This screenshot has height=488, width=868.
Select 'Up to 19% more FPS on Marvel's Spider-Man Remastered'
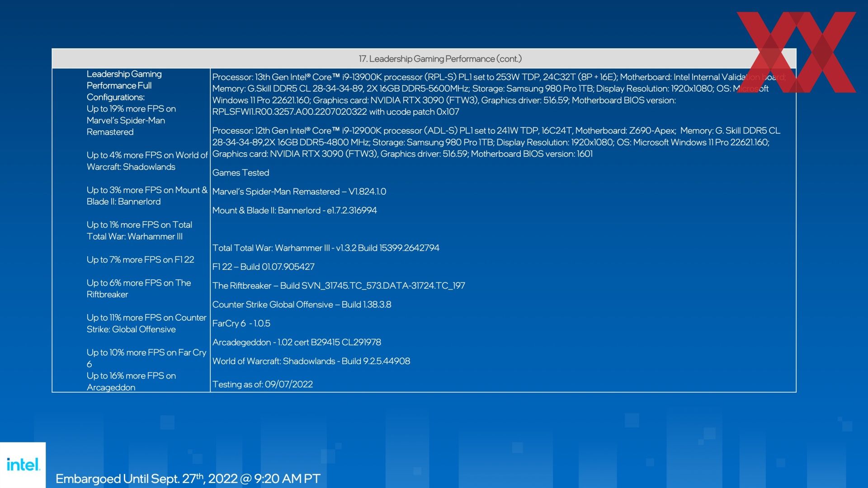click(x=131, y=120)
